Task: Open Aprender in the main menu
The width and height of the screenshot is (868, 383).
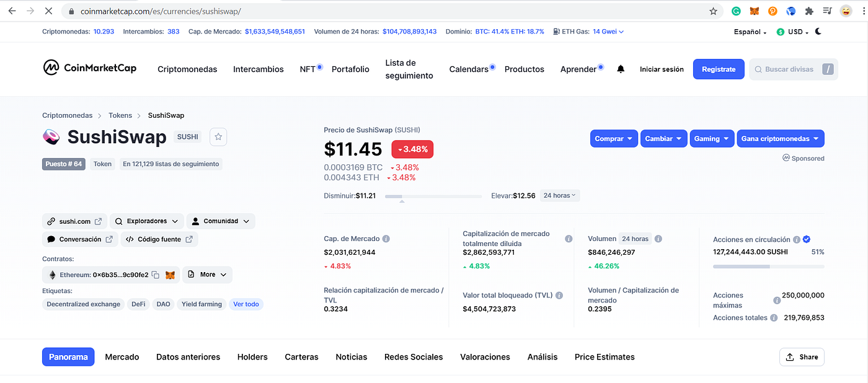Action: (578, 69)
